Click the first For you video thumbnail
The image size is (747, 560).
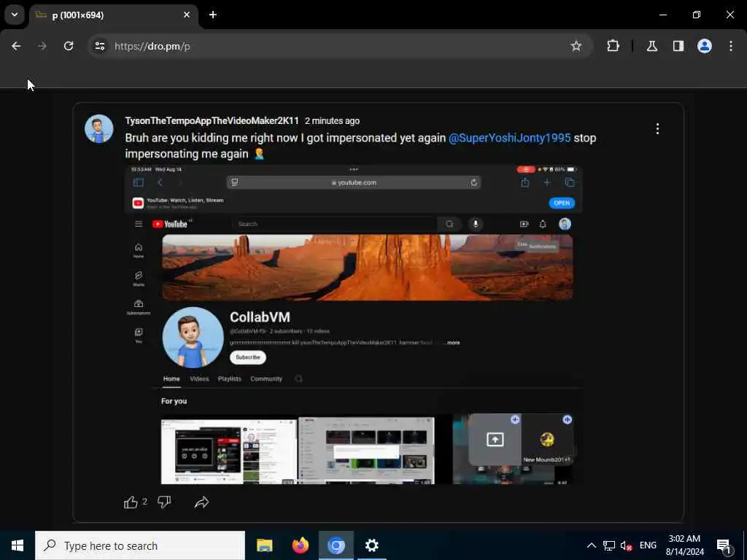[228, 452]
